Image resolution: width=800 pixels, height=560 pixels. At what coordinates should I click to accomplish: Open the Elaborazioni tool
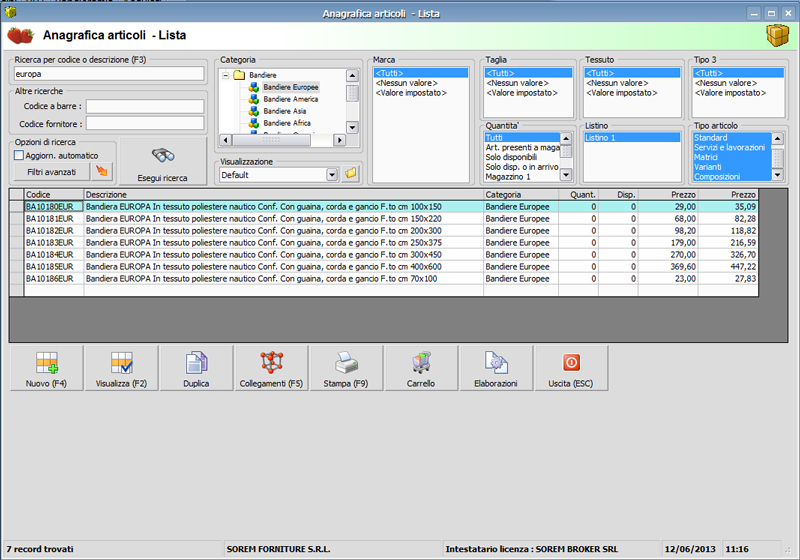click(496, 368)
